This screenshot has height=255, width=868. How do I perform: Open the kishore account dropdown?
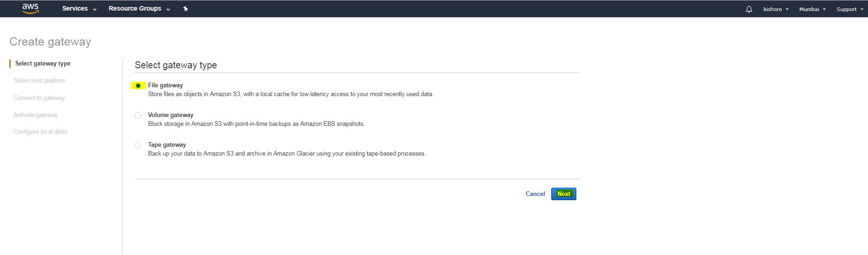pyautogui.click(x=776, y=9)
